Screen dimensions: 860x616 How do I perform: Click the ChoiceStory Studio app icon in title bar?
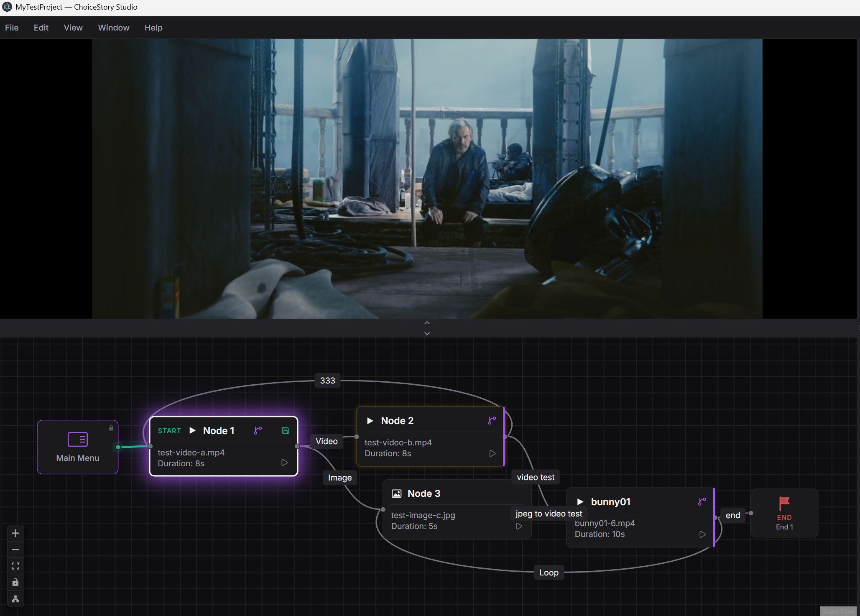click(x=7, y=7)
